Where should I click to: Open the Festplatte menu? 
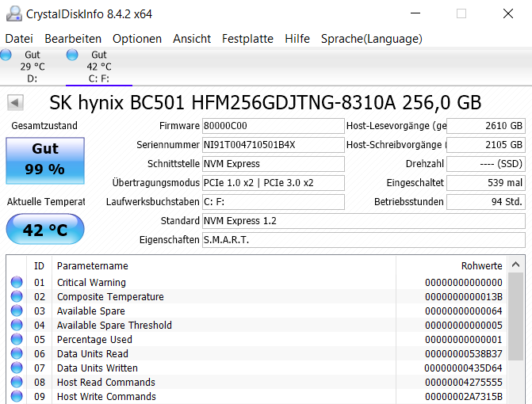click(247, 39)
